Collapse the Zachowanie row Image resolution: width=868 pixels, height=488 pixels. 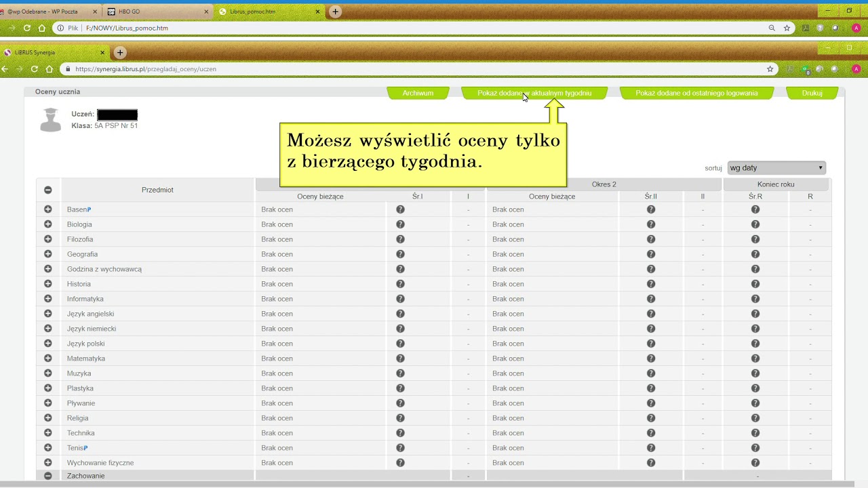pyautogui.click(x=48, y=476)
